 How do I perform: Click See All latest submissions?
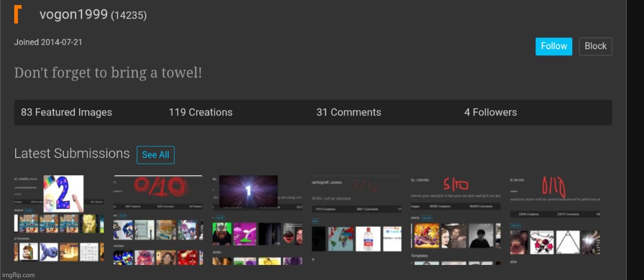pyautogui.click(x=155, y=155)
